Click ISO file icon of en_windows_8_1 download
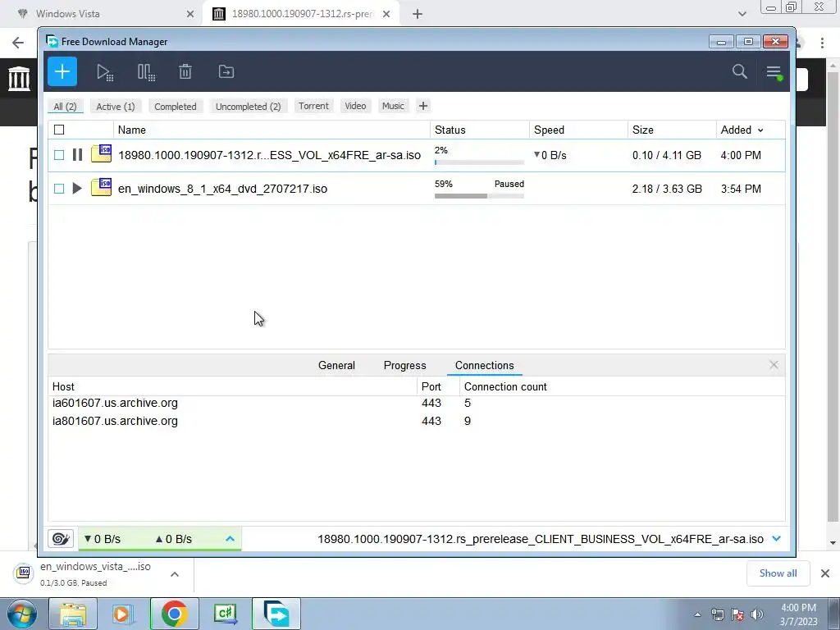This screenshot has height=630, width=840. (101, 188)
